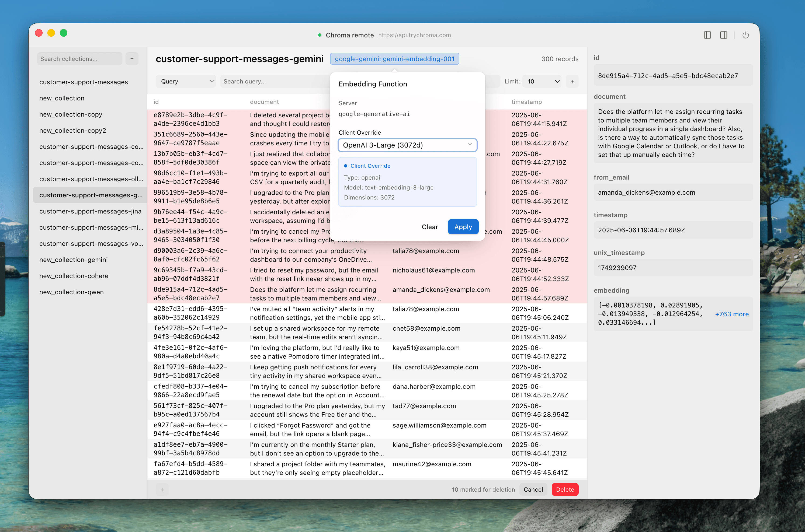Toggle the right detail panel icon

point(724,35)
